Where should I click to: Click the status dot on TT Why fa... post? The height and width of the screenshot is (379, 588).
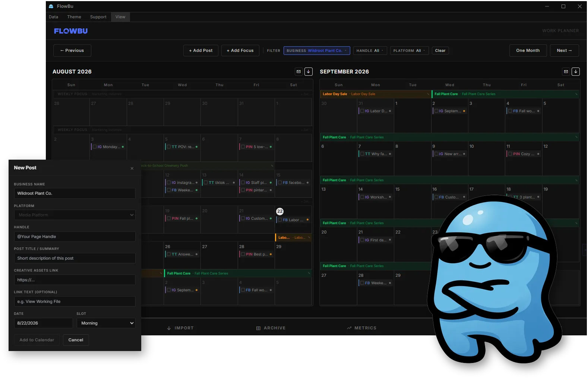click(390, 154)
